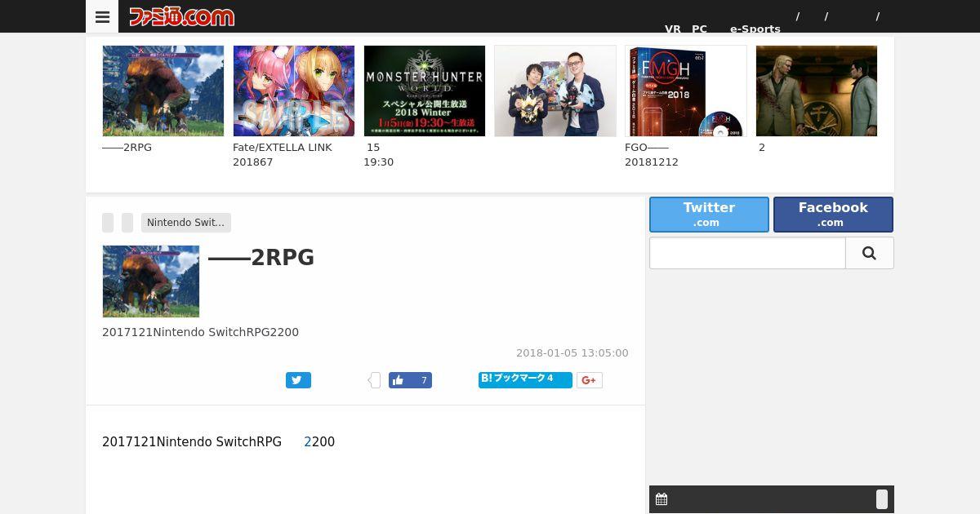
Task: Open the Monster Hunter World thumbnail
Action: pos(425,91)
